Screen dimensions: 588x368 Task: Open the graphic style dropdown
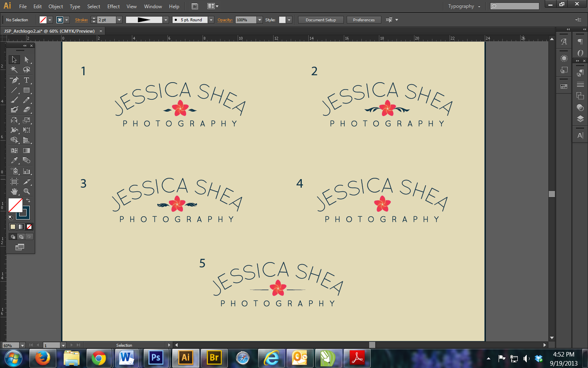tap(289, 20)
